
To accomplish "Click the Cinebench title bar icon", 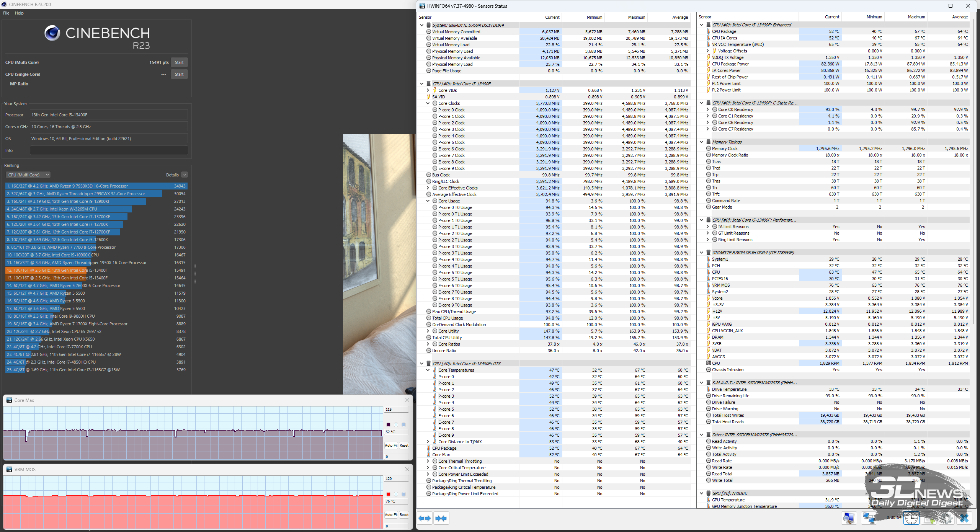I will pyautogui.click(x=4, y=4).
